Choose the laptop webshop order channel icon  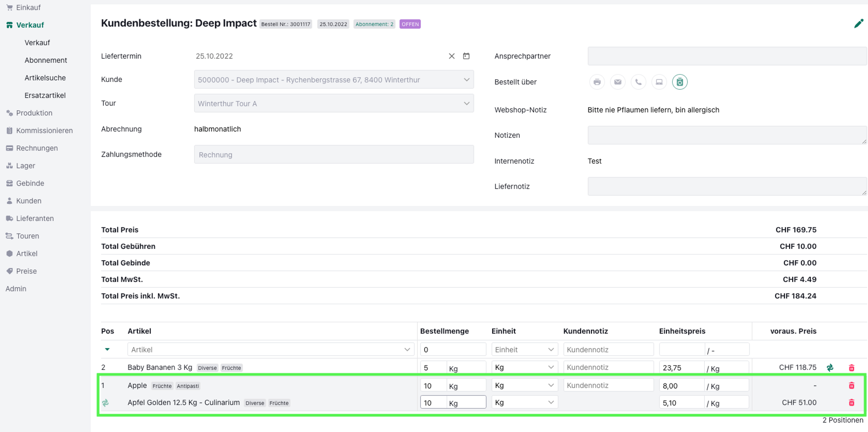[659, 82]
